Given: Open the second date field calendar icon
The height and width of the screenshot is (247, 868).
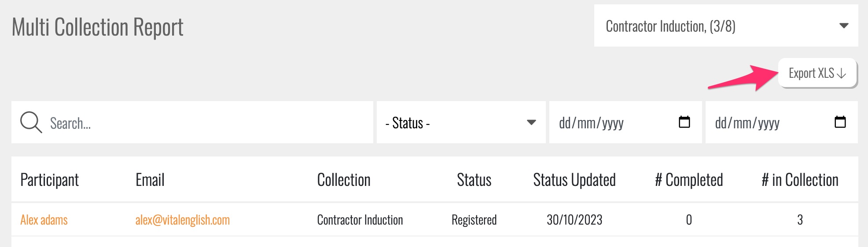Looking at the screenshot, I should click(840, 122).
